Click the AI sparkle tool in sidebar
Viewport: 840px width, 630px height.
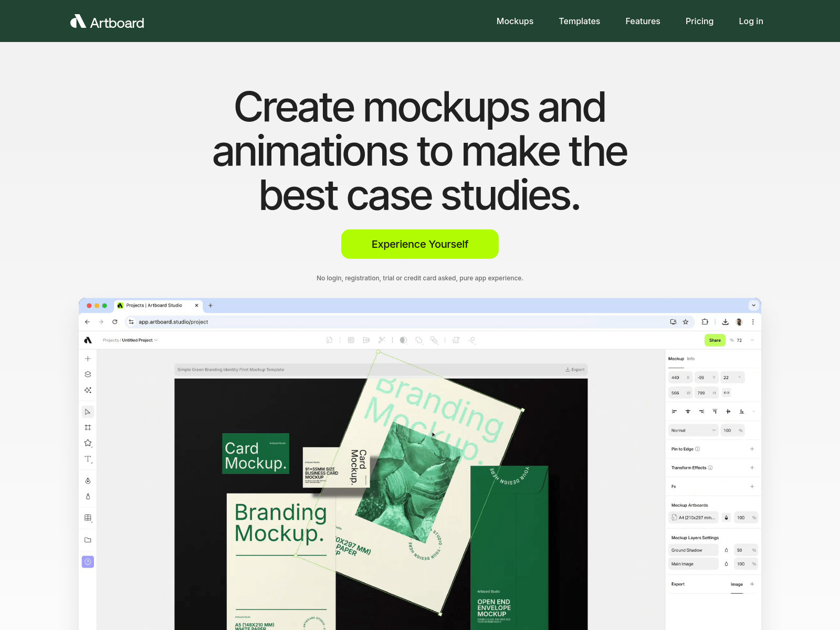88,390
